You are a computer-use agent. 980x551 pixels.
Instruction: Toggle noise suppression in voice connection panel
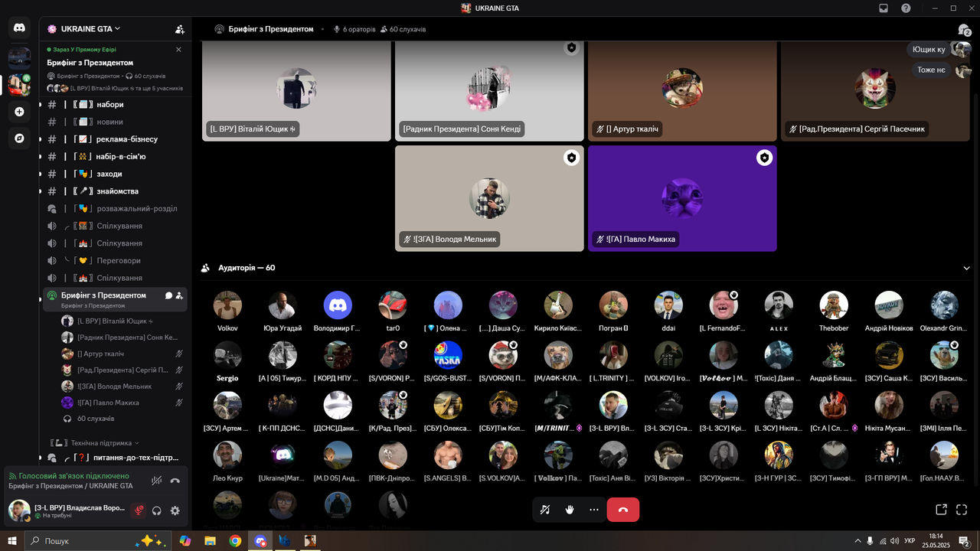(x=157, y=481)
